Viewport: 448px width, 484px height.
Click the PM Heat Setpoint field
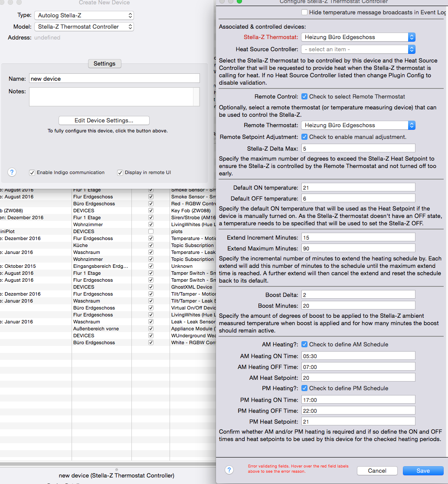coord(358,421)
